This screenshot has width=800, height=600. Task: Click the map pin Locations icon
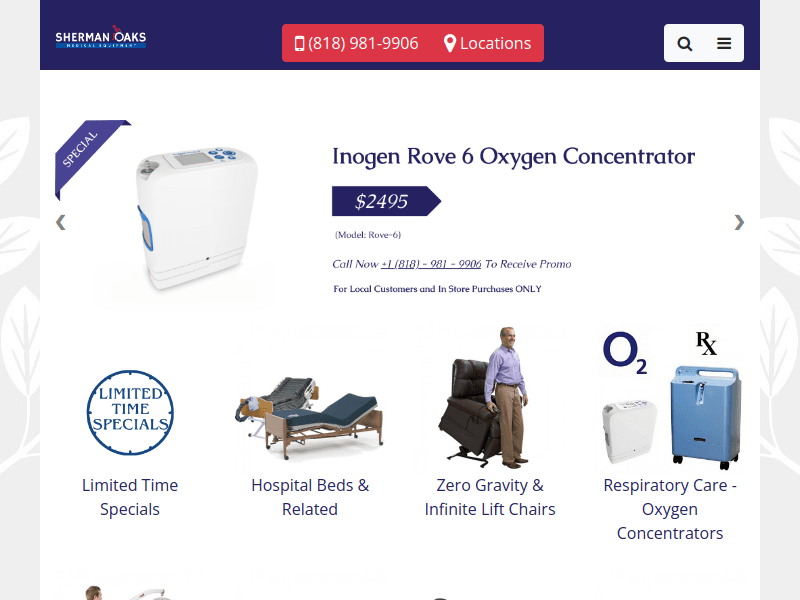point(449,43)
